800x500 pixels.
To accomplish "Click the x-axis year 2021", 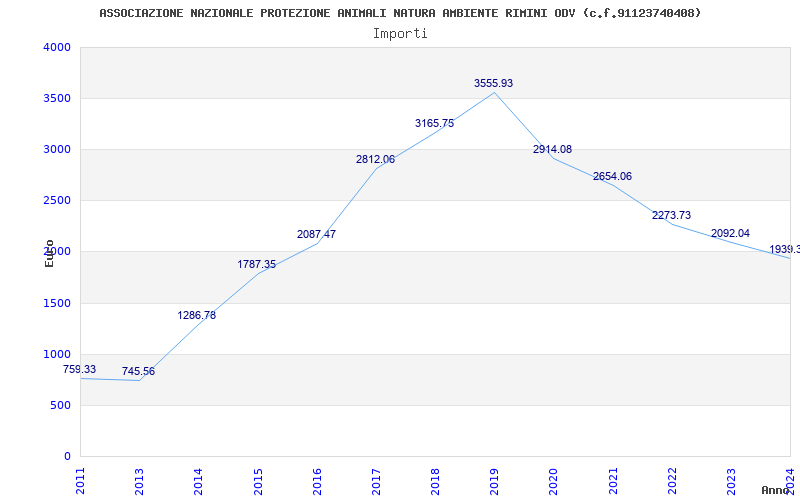I will [x=613, y=481].
